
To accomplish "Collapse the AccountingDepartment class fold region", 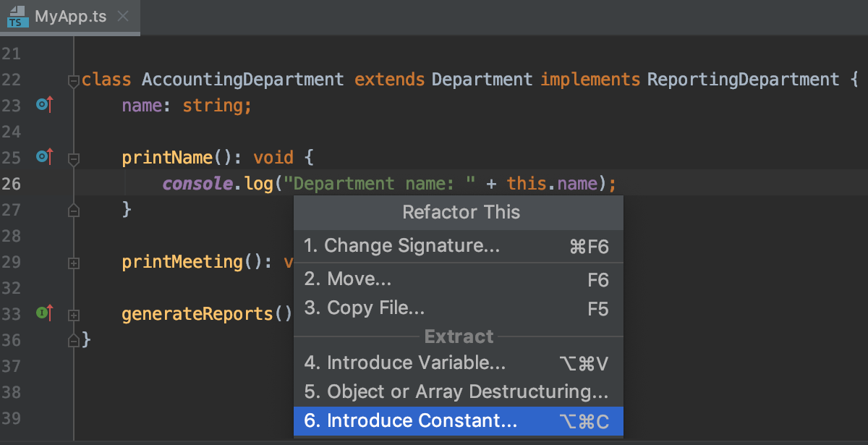I will pyautogui.click(x=73, y=82).
